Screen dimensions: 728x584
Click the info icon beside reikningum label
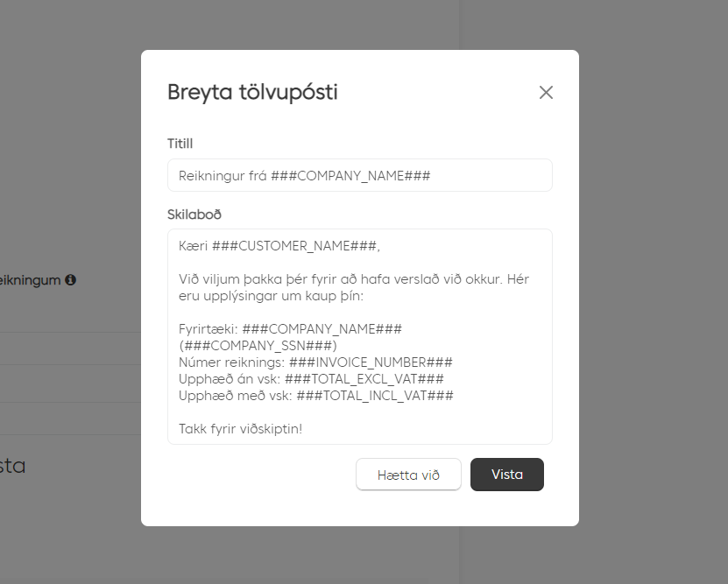coord(71,279)
